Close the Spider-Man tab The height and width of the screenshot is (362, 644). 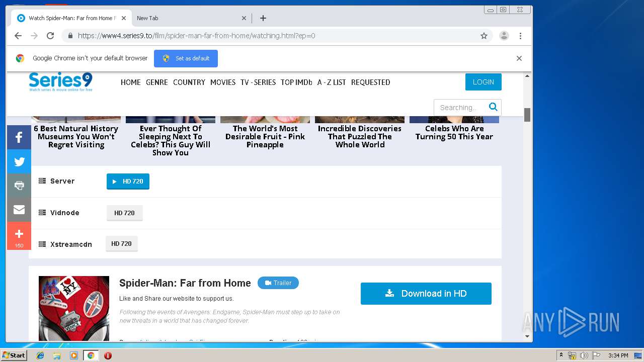click(124, 18)
